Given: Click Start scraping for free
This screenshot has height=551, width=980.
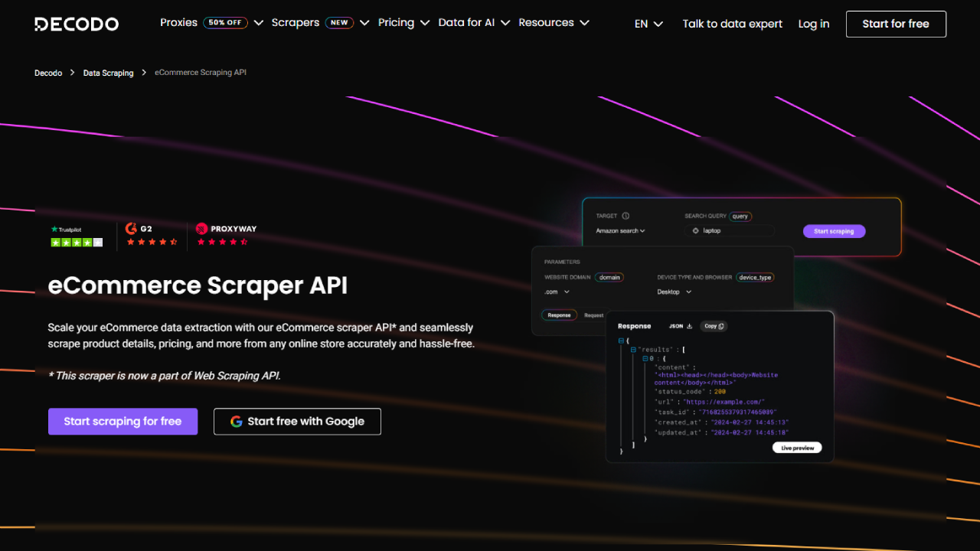Looking at the screenshot, I should [x=122, y=421].
